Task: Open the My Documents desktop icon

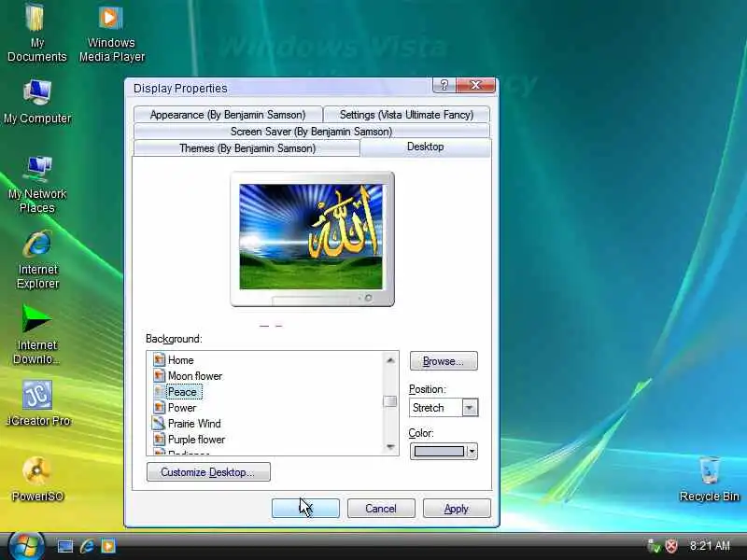Action: pyautogui.click(x=36, y=34)
